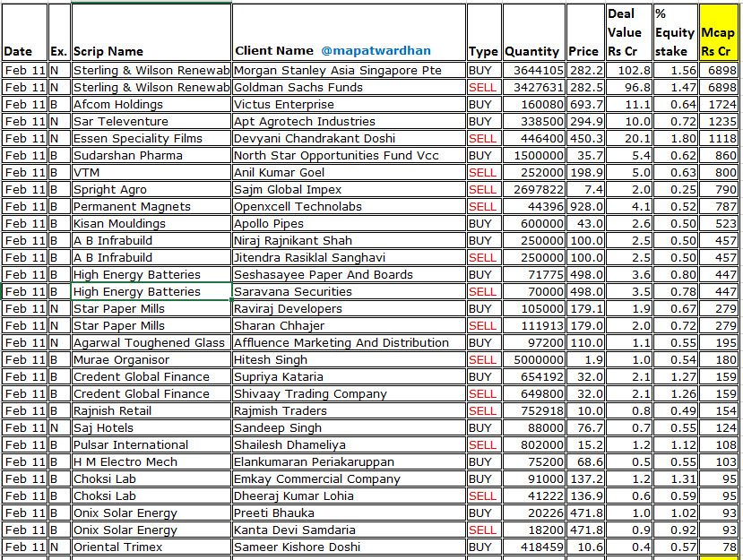Select the 'Sar Televenture' cell
The width and height of the screenshot is (743, 560).
click(x=151, y=121)
